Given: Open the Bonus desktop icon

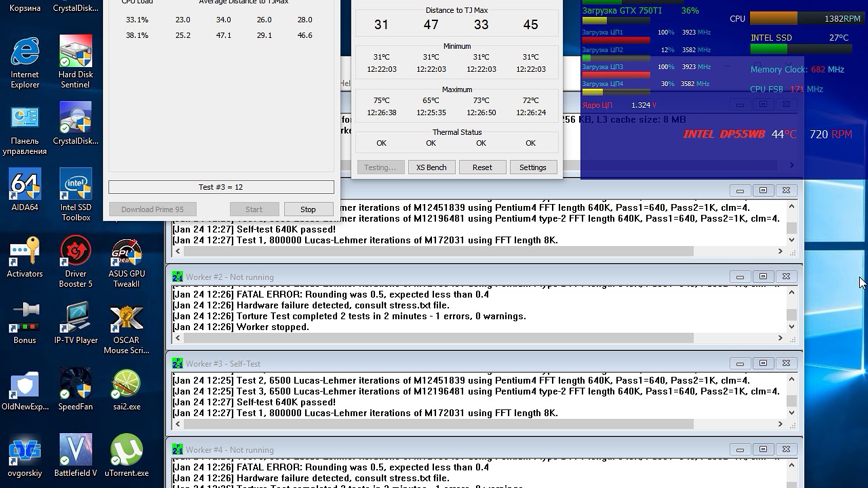Looking at the screenshot, I should 25,323.
